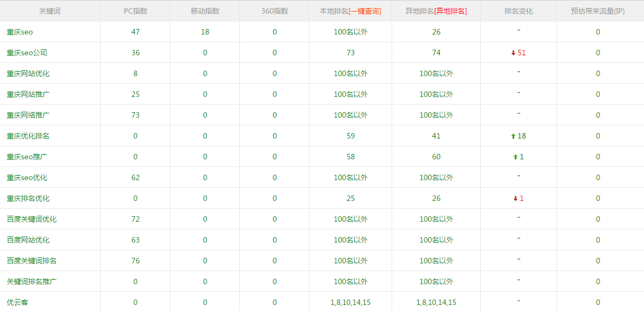
Task: Click the 关键词 column header
Action: (50, 11)
